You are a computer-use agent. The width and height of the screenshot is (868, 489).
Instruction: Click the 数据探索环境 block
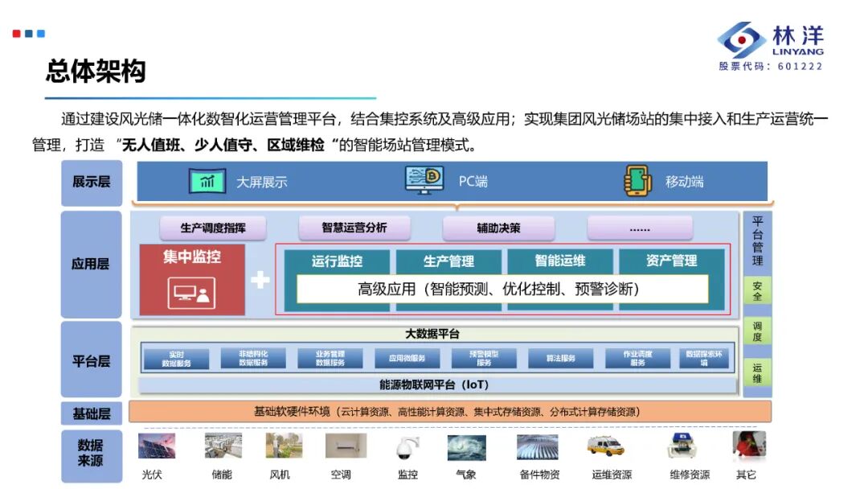coord(704,358)
